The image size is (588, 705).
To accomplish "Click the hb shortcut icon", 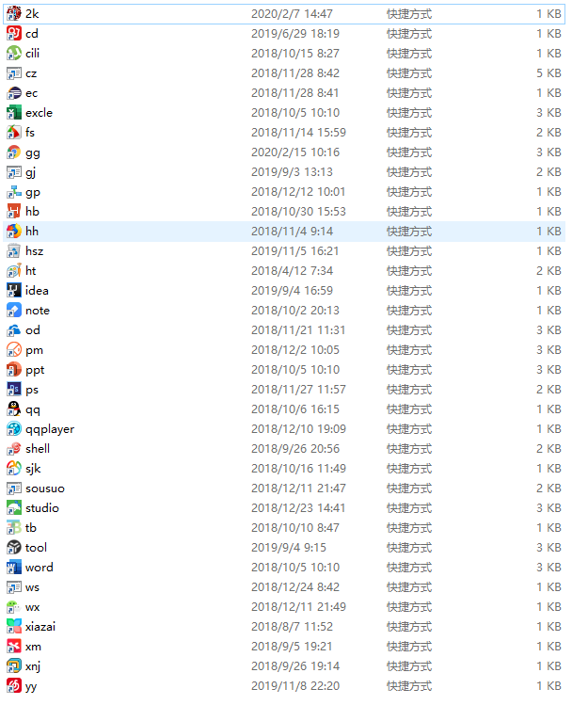I will 14,212.
